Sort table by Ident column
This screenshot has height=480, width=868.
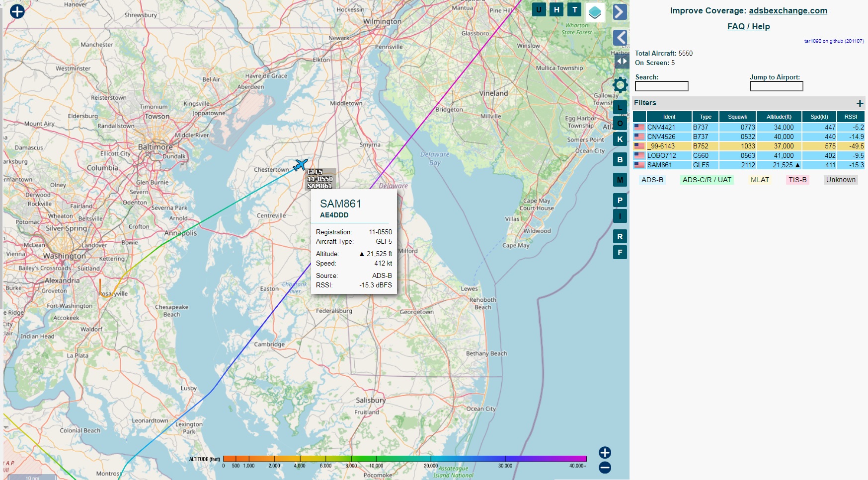[669, 117]
